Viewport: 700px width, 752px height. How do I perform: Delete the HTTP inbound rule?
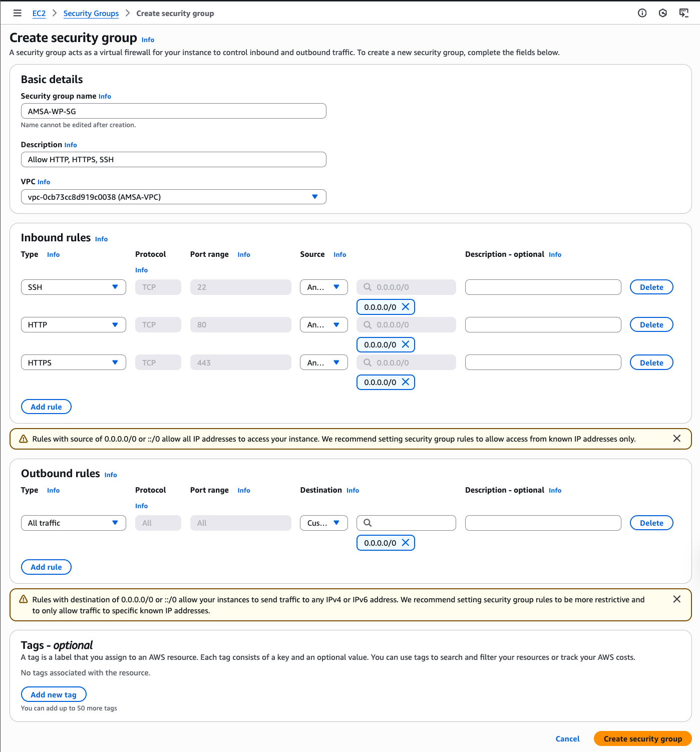click(x=651, y=324)
